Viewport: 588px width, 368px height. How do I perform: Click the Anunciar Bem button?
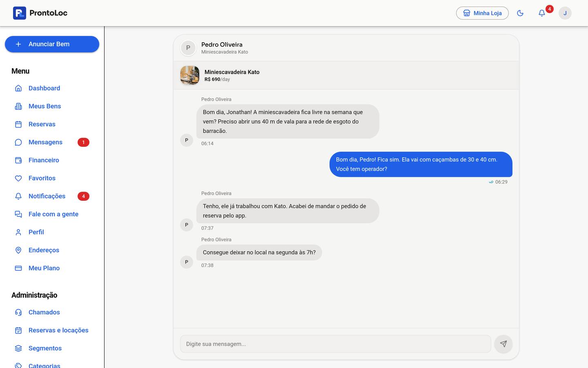pos(52,44)
